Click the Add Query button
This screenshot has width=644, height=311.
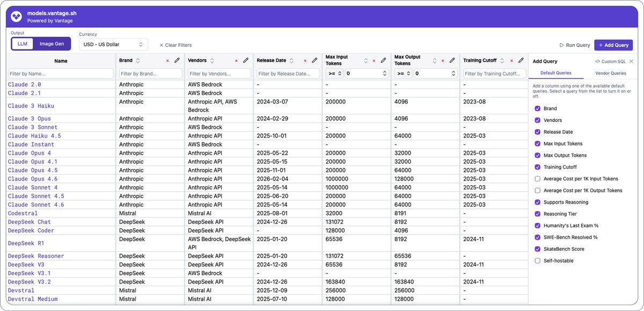613,45
